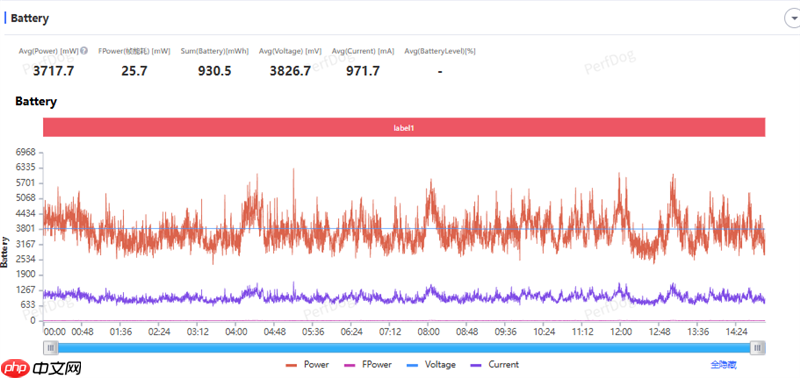
Task: Click the 6968 value on the y-axis
Action: (x=26, y=152)
